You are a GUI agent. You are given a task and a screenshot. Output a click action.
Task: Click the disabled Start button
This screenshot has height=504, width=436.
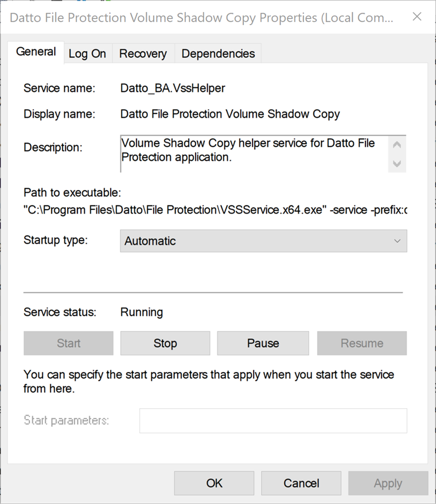click(x=68, y=343)
